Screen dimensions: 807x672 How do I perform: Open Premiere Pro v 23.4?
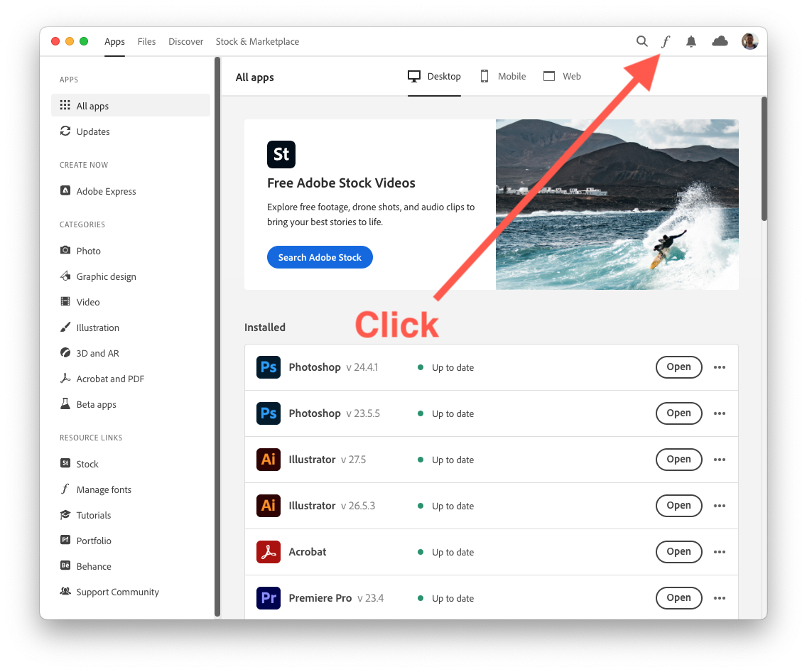click(x=679, y=598)
